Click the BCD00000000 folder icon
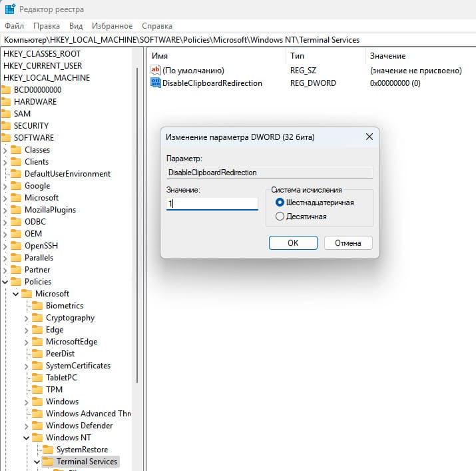This screenshot has height=471, width=476. tap(6, 90)
